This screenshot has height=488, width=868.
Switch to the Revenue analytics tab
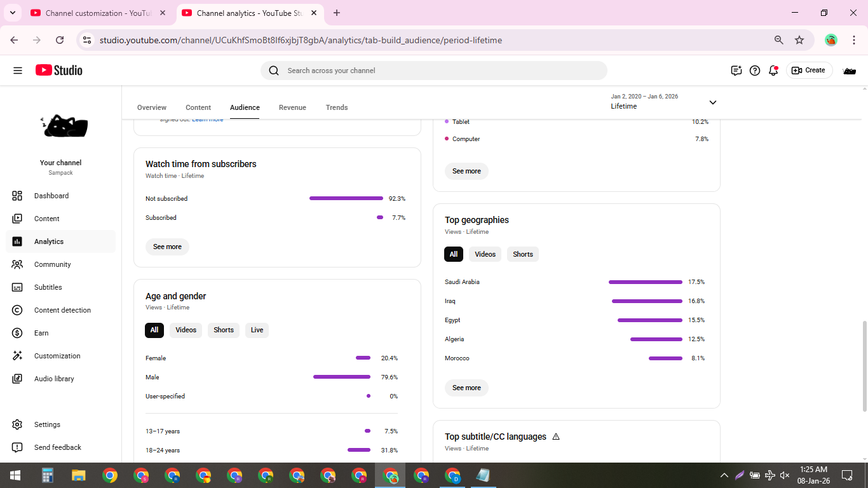[x=292, y=107]
